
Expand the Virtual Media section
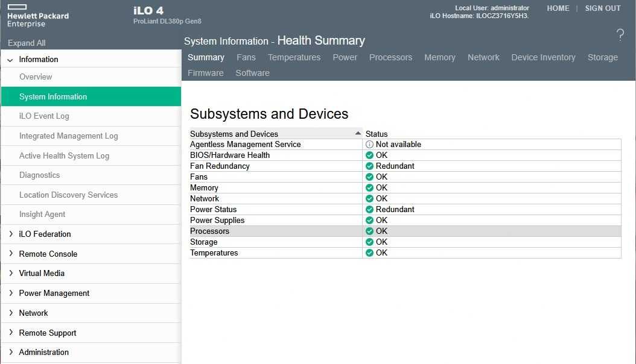11,274
